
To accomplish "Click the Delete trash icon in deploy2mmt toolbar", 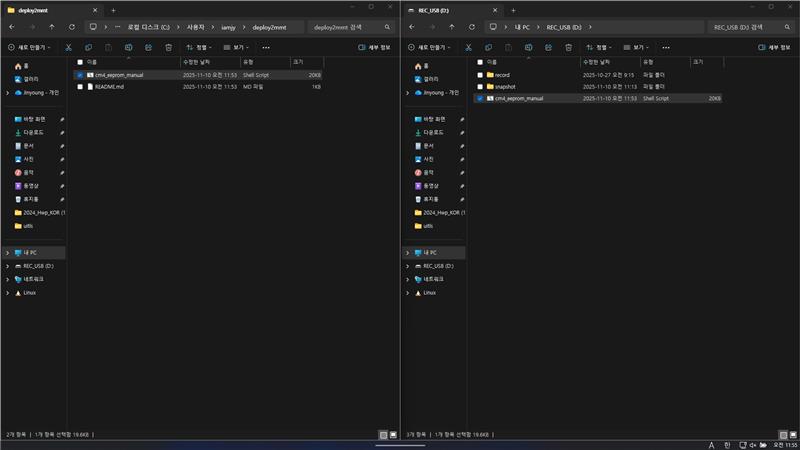I will point(168,47).
